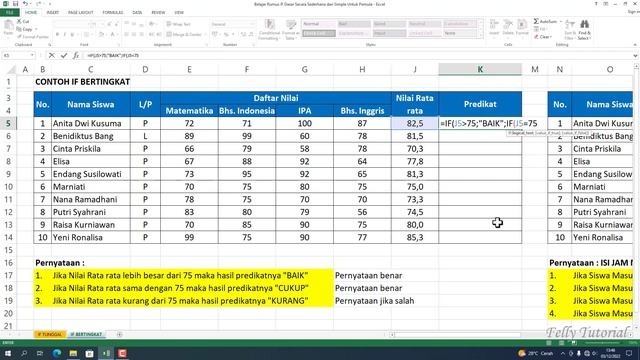
Task: Open Conditional Formatting menu
Action: (x=269, y=29)
